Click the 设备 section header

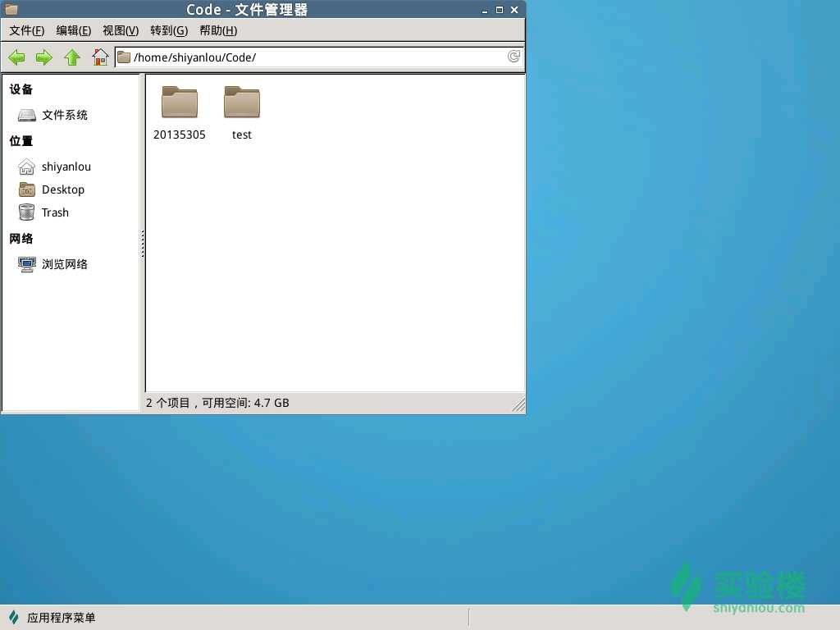tap(21, 89)
